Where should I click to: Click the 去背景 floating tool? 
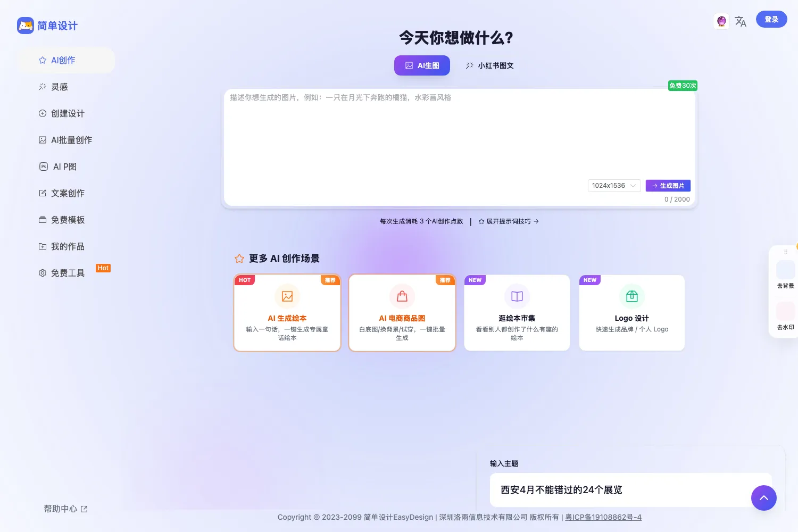786,275
